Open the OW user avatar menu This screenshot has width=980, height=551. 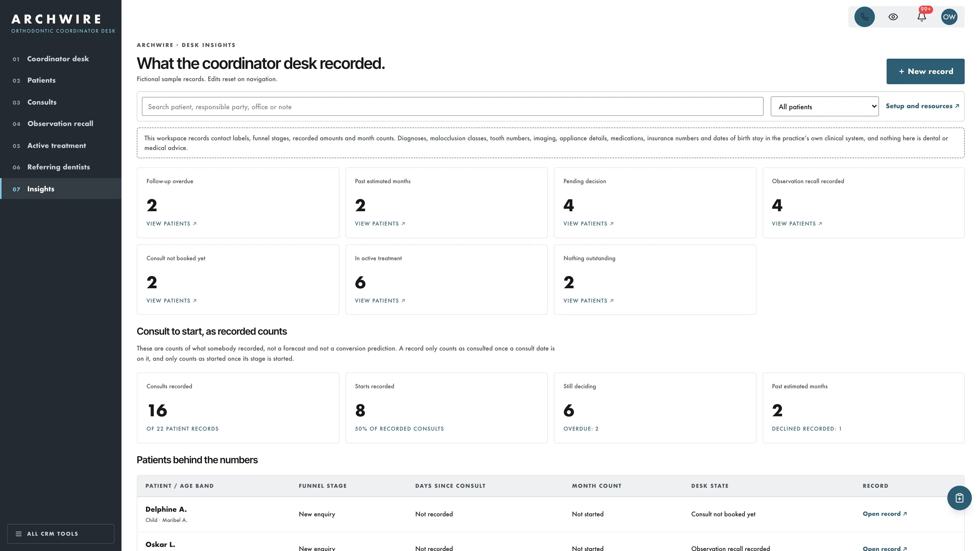point(949,17)
